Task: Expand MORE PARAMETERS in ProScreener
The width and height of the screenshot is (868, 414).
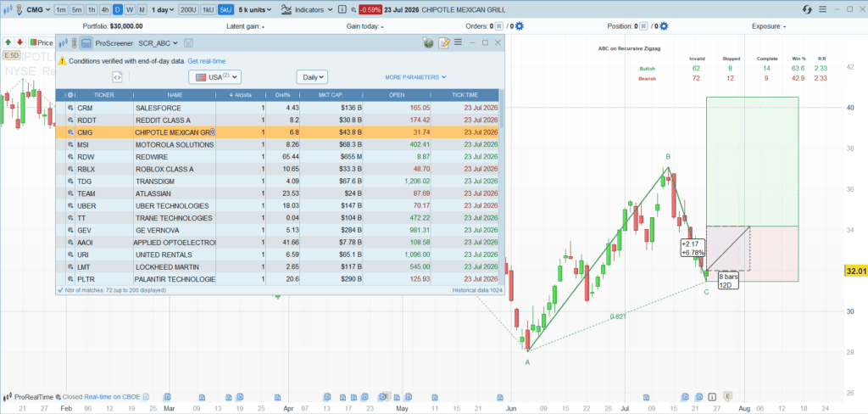Action: pyautogui.click(x=415, y=77)
